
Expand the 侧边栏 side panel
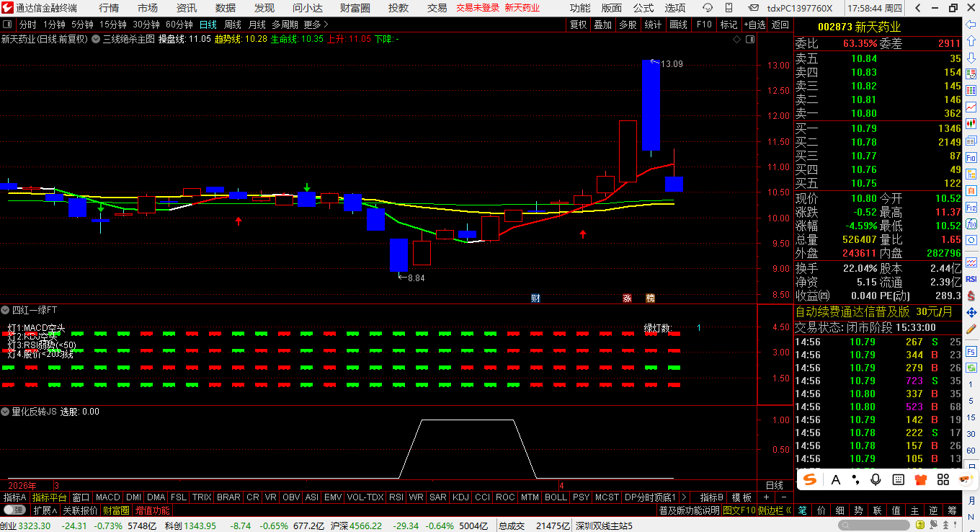[x=775, y=510]
